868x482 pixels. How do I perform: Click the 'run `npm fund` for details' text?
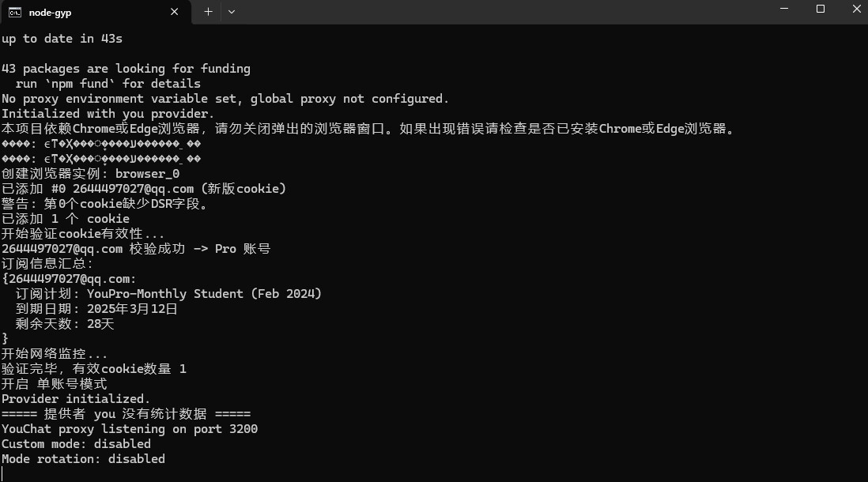(108, 84)
